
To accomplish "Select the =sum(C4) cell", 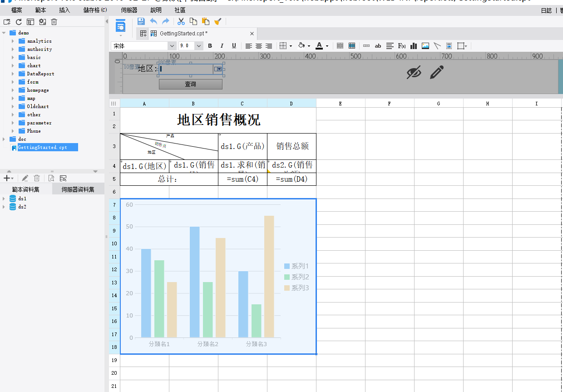I will [x=242, y=179].
